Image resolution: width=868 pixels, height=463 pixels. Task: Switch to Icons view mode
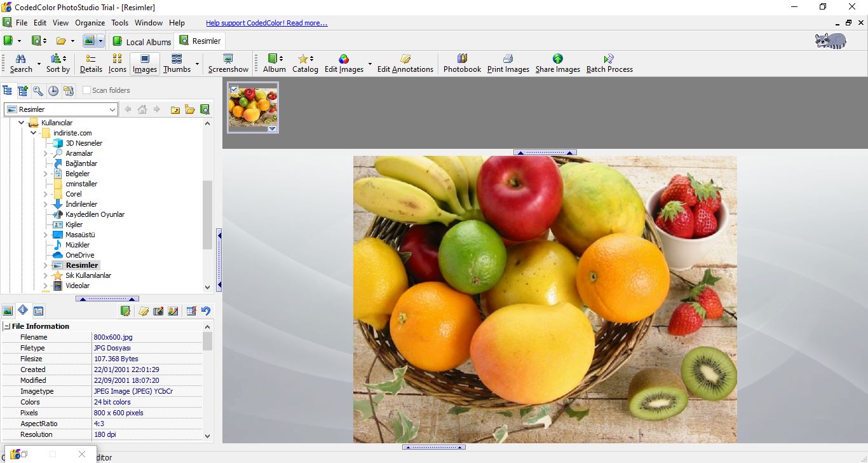tap(118, 64)
